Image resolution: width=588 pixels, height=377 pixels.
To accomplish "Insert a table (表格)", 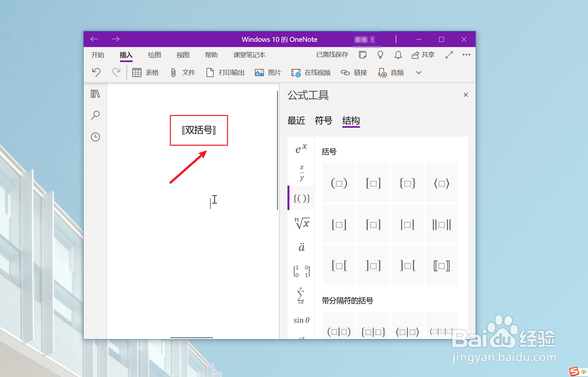I will pos(145,73).
